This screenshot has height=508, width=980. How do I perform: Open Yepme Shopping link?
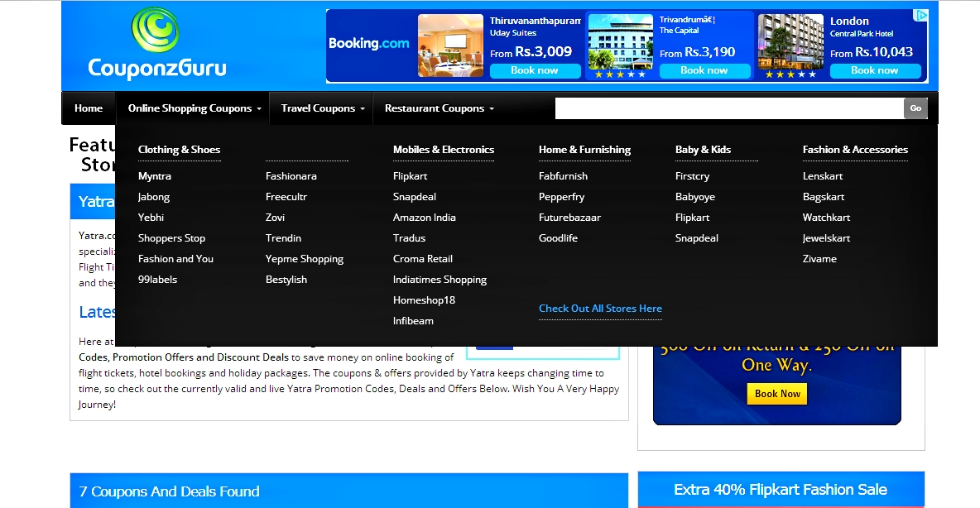click(305, 259)
